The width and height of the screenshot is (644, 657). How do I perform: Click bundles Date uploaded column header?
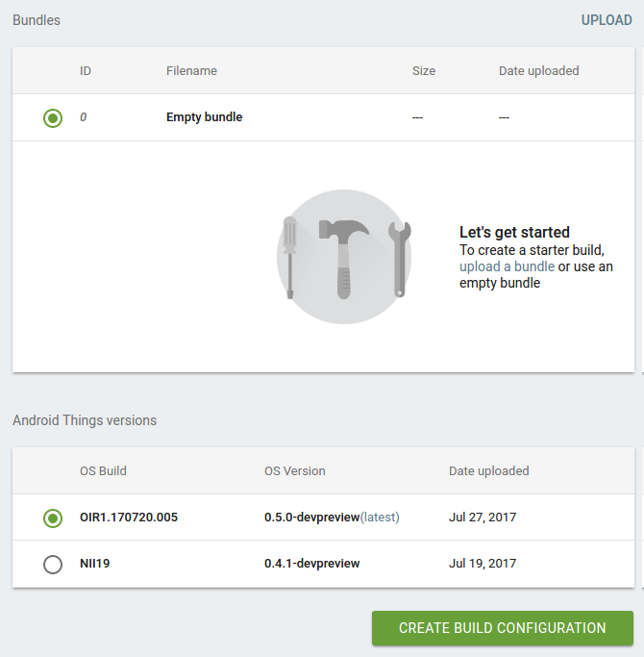(538, 71)
